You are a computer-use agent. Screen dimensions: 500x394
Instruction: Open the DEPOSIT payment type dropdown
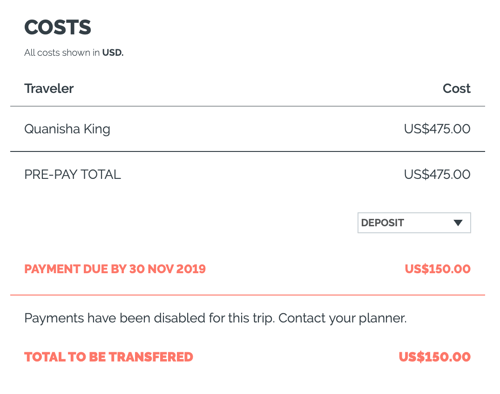[414, 223]
